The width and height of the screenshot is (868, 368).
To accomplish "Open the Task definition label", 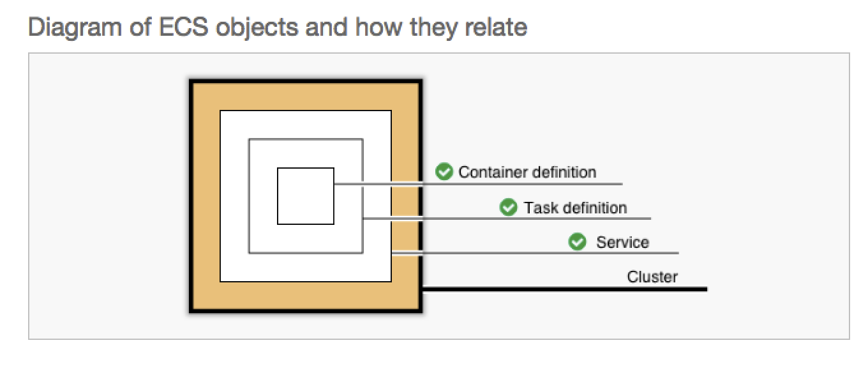I will tap(575, 208).
